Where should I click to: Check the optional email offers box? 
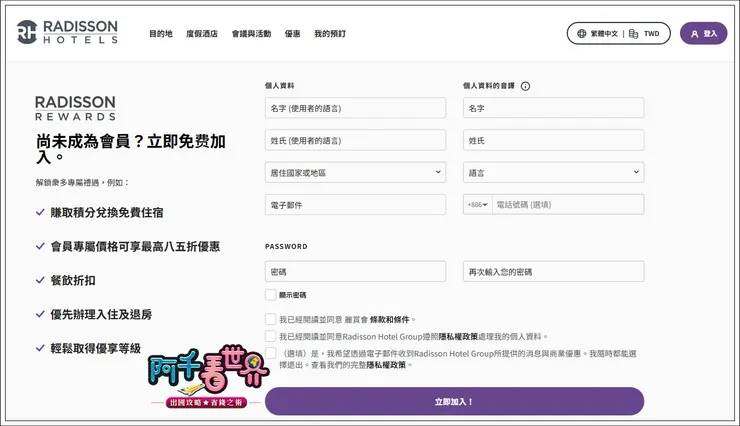pyautogui.click(x=270, y=353)
